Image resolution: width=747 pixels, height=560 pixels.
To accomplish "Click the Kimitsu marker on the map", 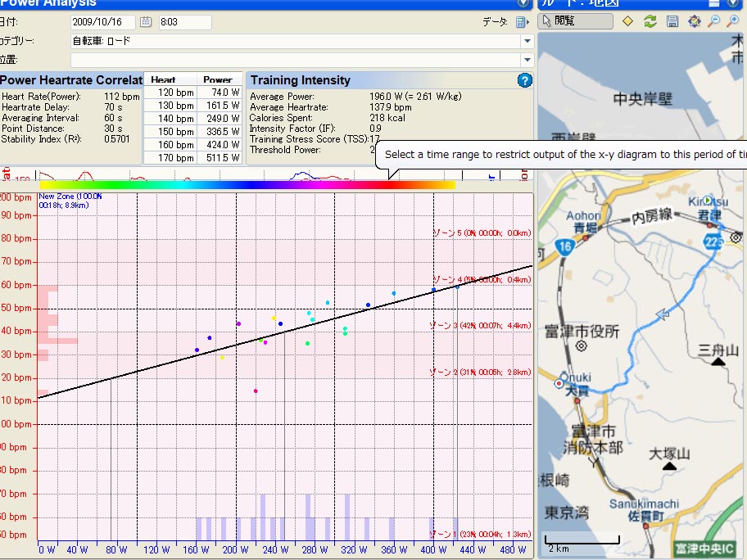I will coord(708,201).
